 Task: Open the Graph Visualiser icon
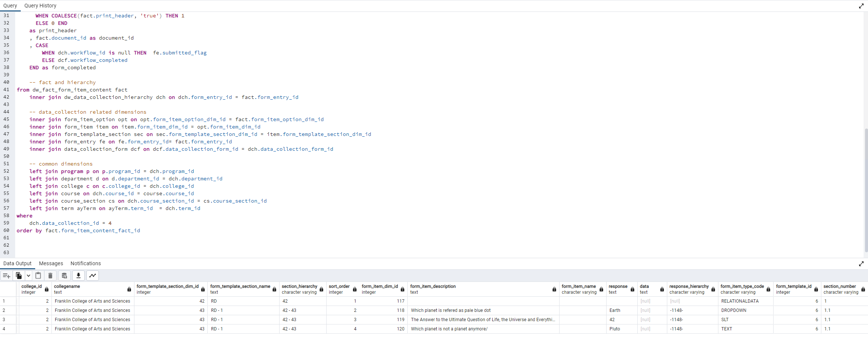pyautogui.click(x=93, y=276)
